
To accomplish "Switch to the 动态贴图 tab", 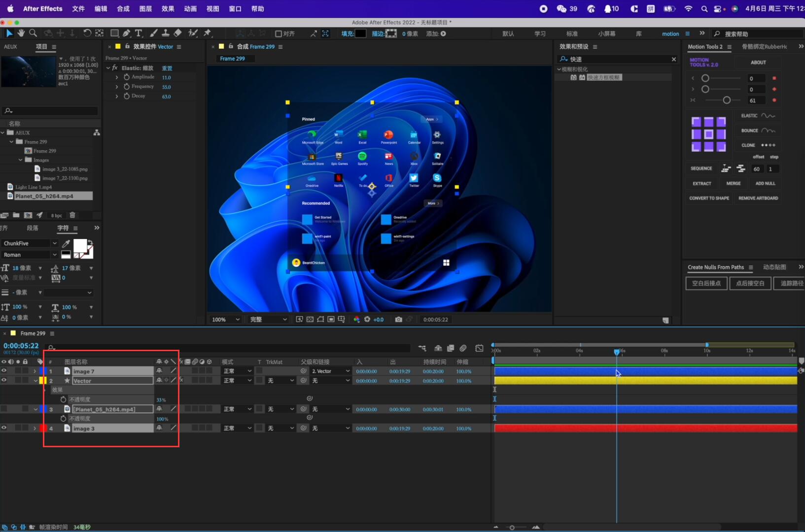I will [x=774, y=267].
